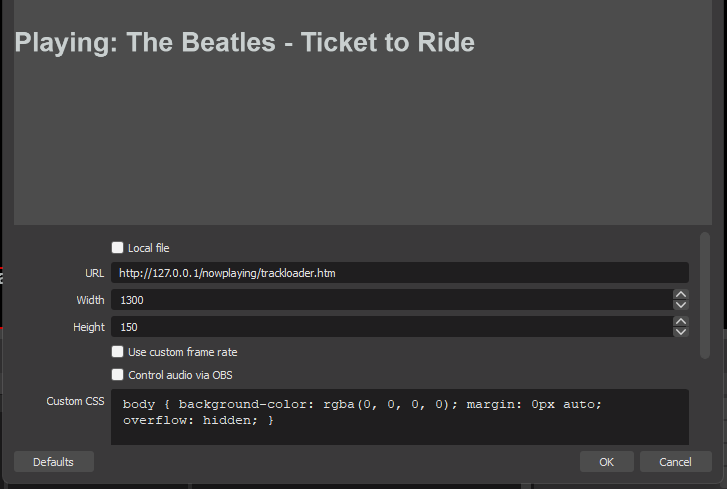Enable the Local file checkbox
The image size is (727, 489).
[x=117, y=248]
